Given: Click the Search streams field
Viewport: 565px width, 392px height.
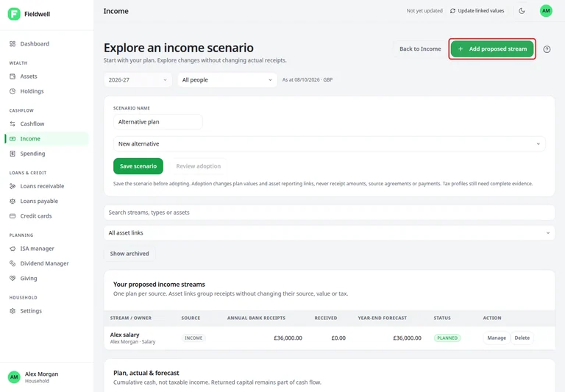Looking at the screenshot, I should coord(329,213).
